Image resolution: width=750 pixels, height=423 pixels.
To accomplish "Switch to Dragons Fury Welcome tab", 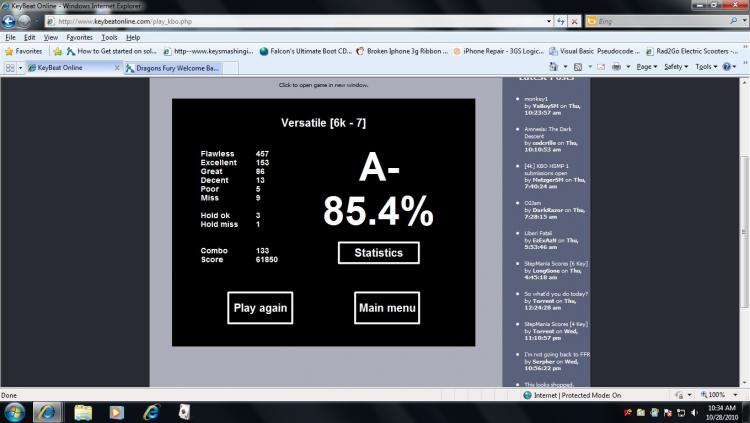I will click(x=173, y=68).
